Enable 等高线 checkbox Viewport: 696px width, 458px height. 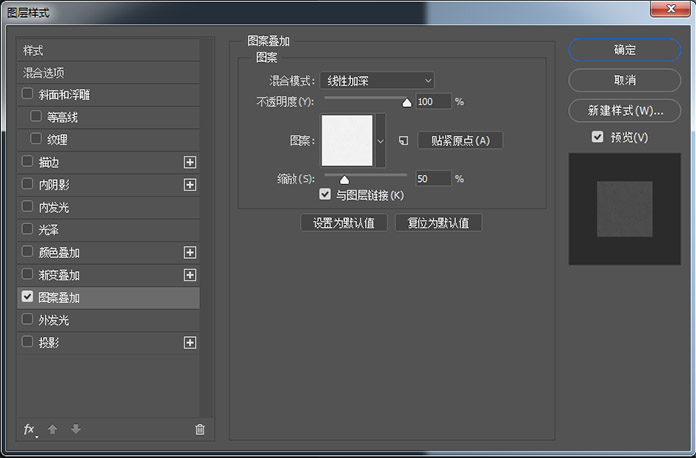(x=36, y=116)
